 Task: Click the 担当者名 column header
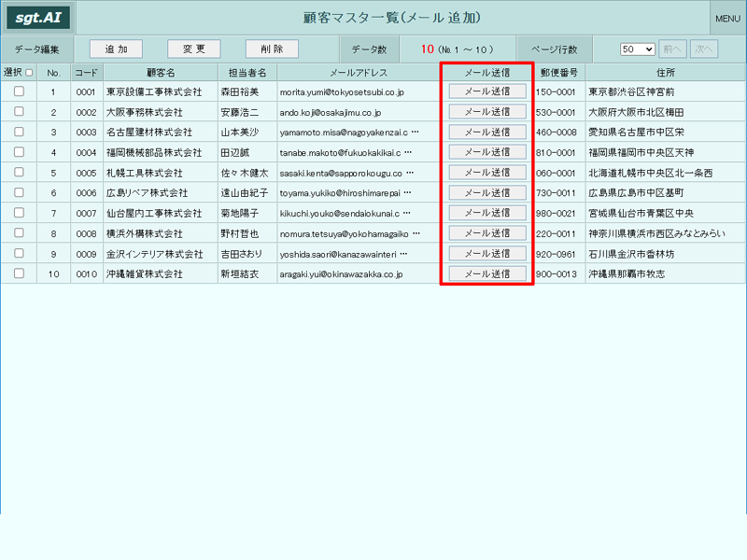[247, 73]
